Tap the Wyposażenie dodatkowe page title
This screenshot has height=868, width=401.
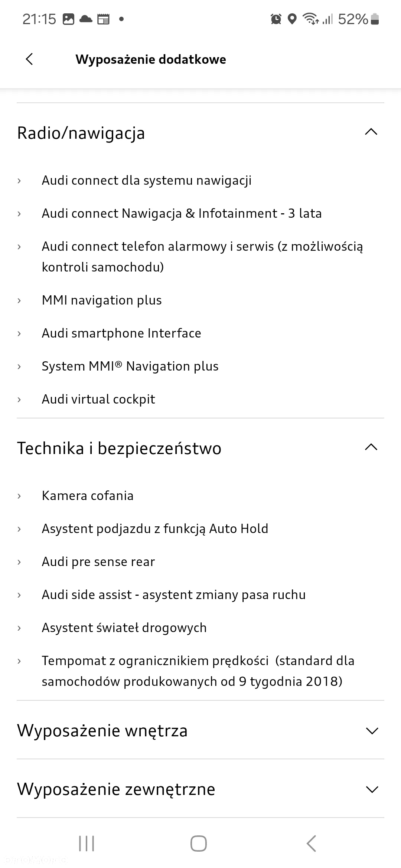tap(151, 59)
